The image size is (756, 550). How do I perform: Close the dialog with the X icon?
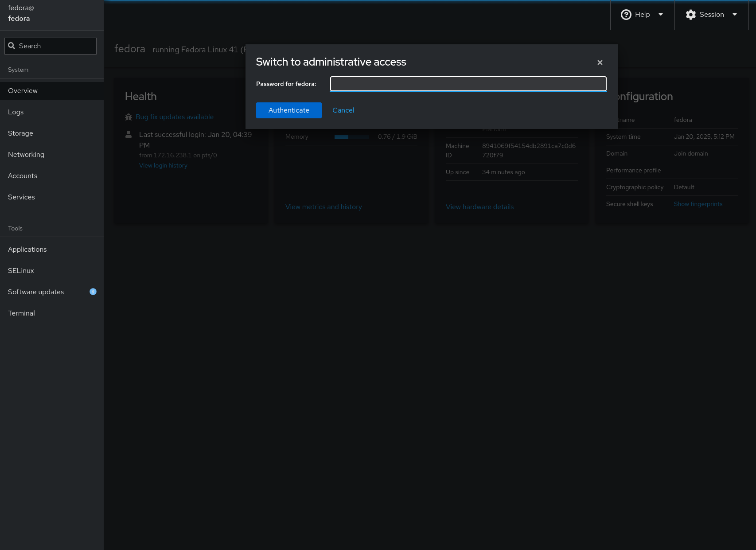(600, 62)
